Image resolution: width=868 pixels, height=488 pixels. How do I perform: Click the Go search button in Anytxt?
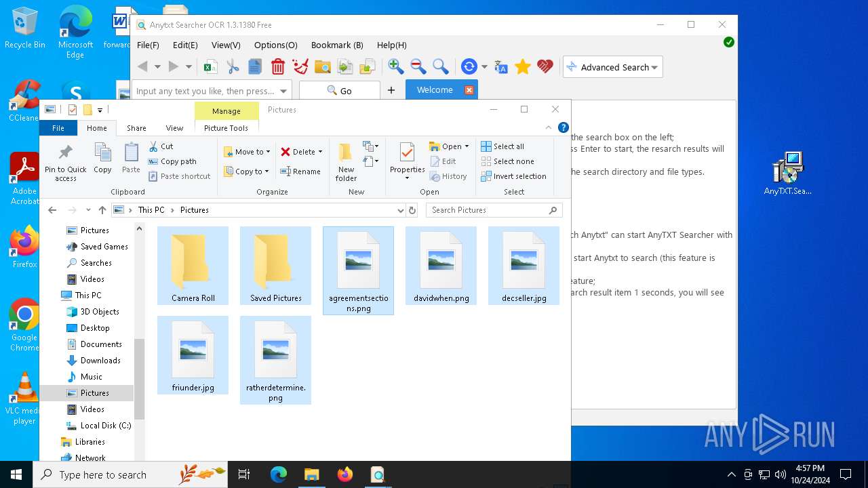(339, 90)
